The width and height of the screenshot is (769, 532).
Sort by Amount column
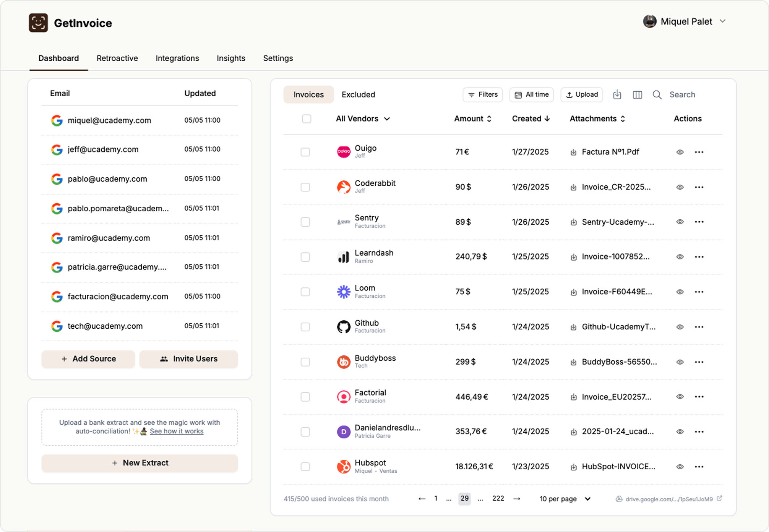pos(473,119)
